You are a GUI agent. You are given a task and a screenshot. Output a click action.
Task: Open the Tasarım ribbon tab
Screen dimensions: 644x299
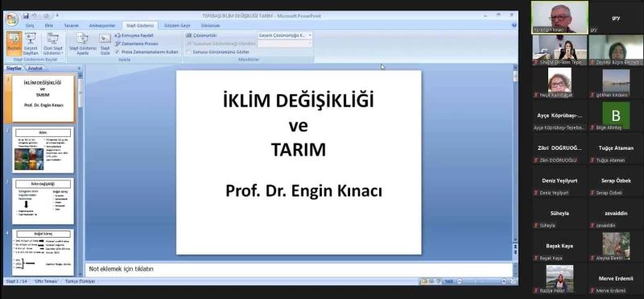pyautogui.click(x=72, y=26)
